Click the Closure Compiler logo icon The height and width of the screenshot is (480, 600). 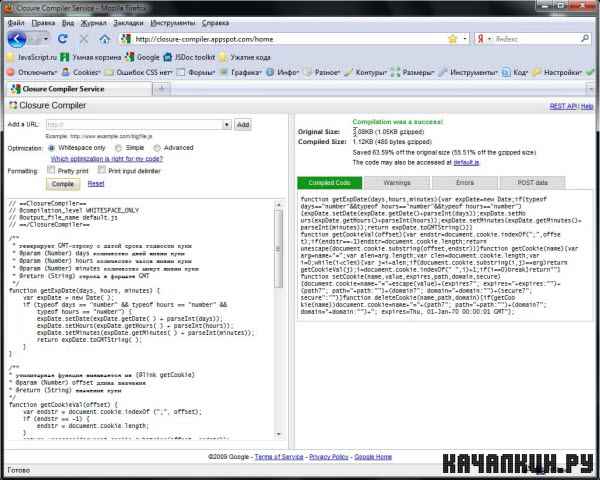[13, 105]
